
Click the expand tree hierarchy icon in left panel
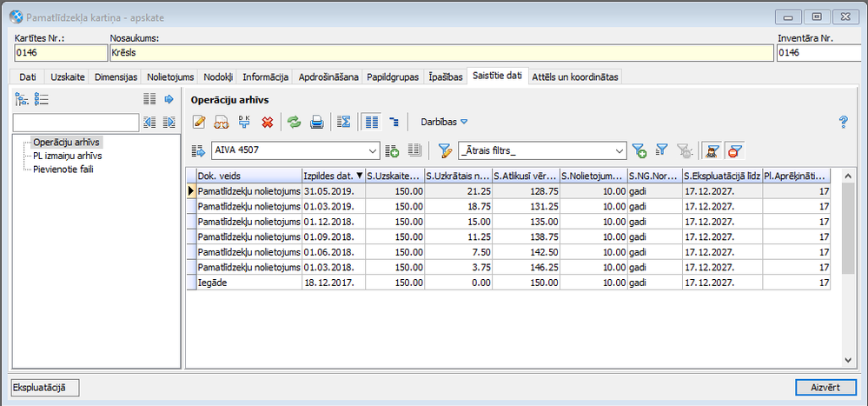pos(22,100)
